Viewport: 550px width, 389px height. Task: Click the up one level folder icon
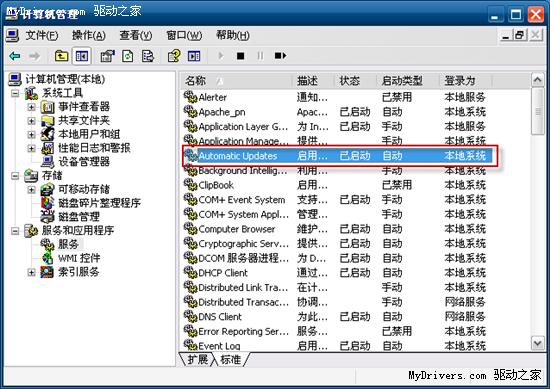(61, 56)
